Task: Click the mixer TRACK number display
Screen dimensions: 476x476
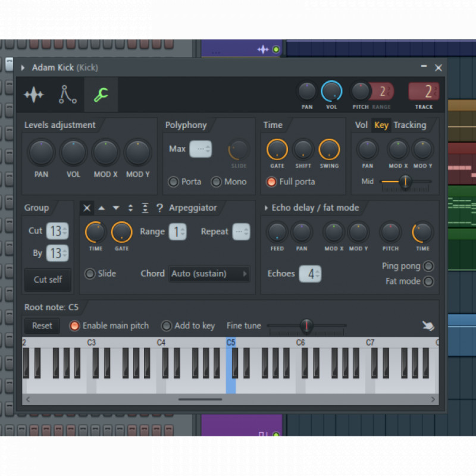Action: click(424, 92)
